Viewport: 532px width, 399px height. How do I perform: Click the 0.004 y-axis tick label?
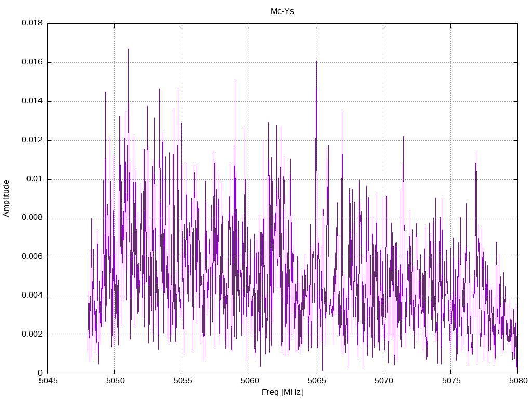coord(32,296)
